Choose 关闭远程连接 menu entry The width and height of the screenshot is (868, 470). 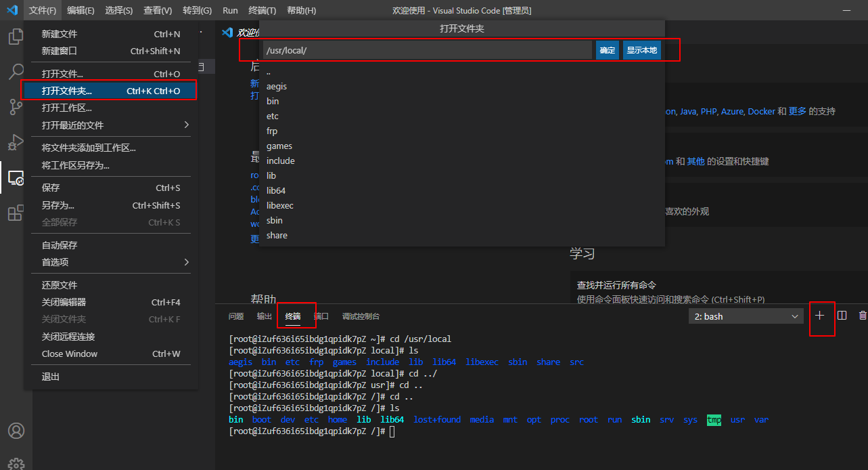[x=112, y=337]
